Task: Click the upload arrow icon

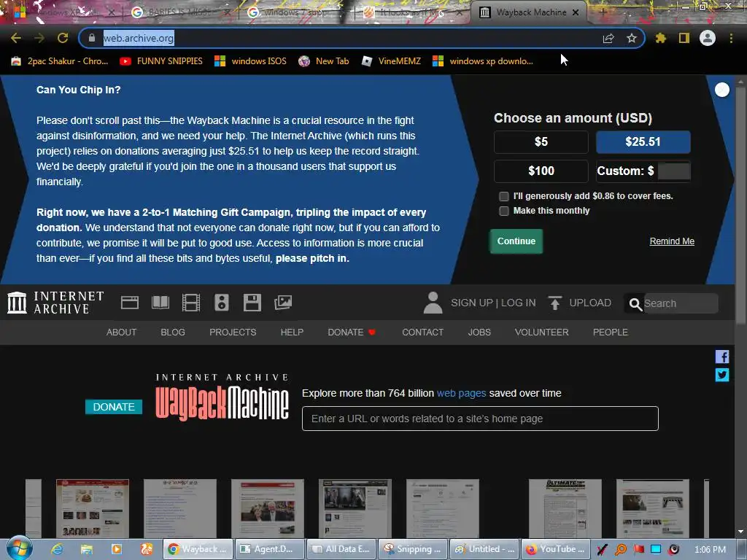Action: (554, 303)
